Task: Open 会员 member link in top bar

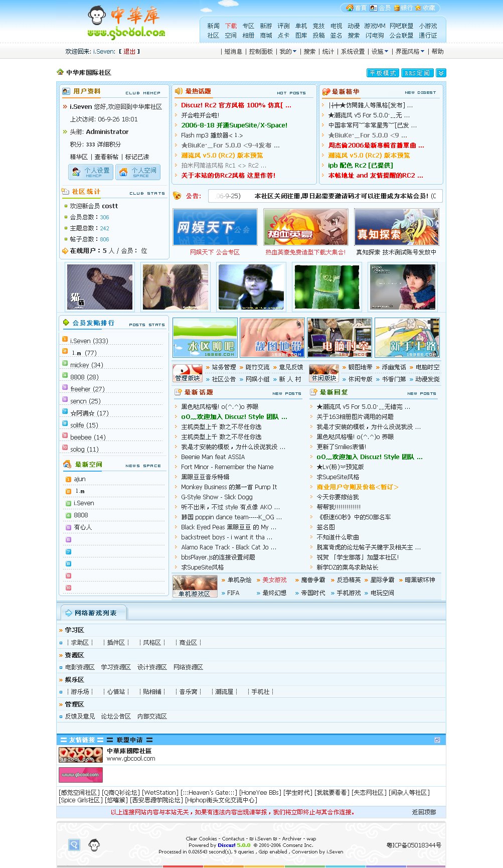Action: click(381, 8)
